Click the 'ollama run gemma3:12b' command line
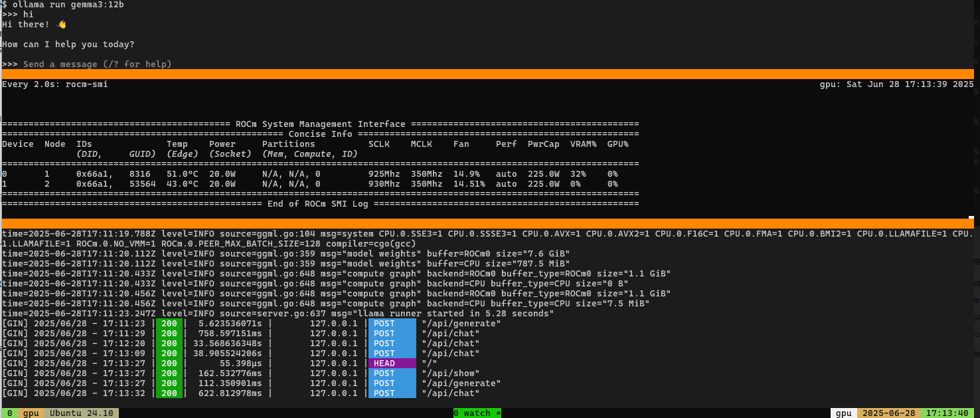The width and height of the screenshot is (980, 418). [x=68, y=5]
